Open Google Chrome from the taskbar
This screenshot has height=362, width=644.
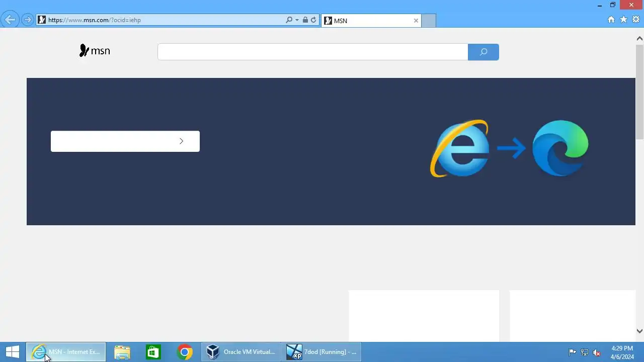coord(185,352)
